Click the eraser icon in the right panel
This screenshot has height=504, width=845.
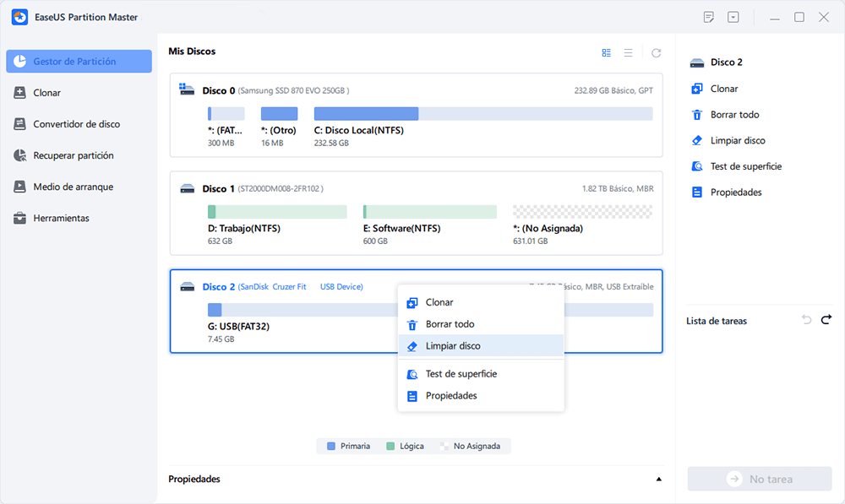697,140
